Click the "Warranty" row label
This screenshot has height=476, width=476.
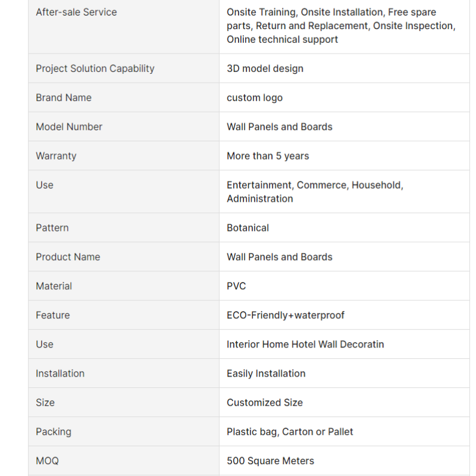pyautogui.click(x=56, y=156)
